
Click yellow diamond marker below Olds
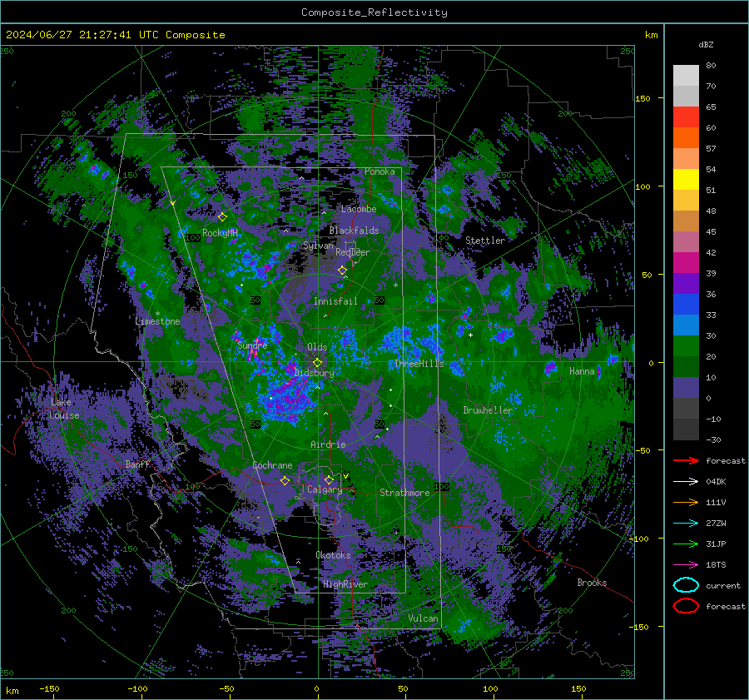click(317, 363)
